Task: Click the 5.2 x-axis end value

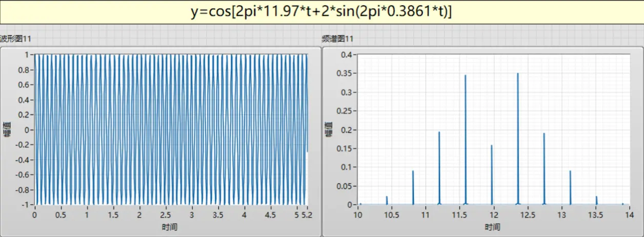Action: [306, 215]
